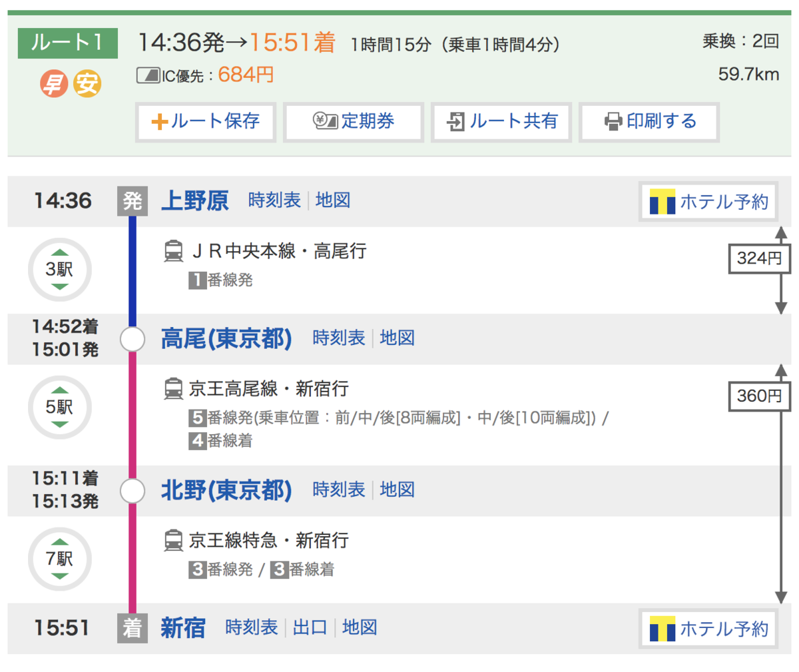This screenshot has height=672, width=799.
Task: Click ホテル予約 next to 新宿
Action: (x=708, y=629)
